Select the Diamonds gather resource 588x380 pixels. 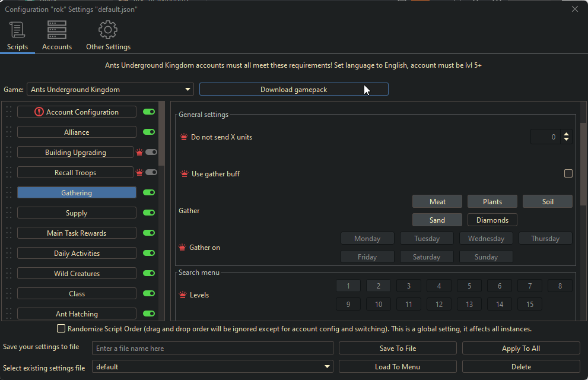click(x=492, y=220)
